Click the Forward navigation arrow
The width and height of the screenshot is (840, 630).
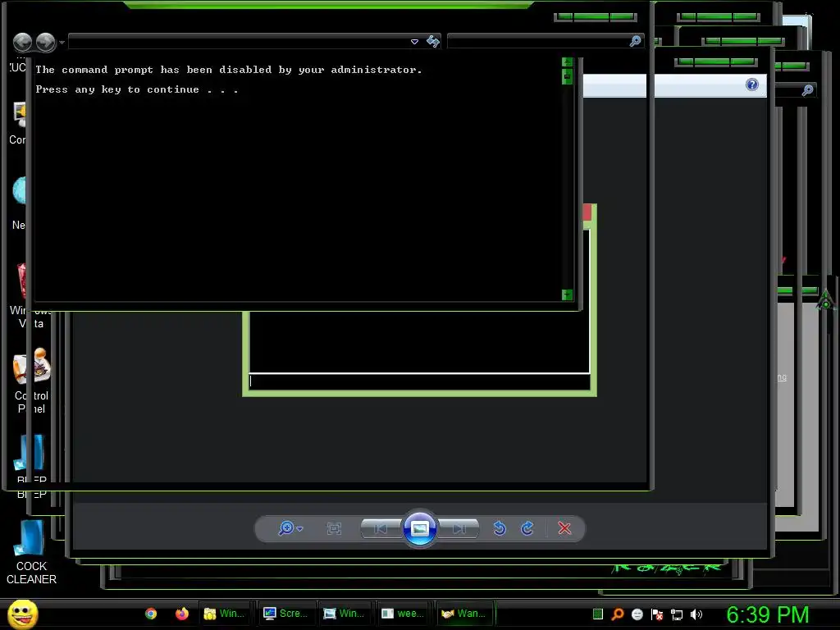[46, 43]
